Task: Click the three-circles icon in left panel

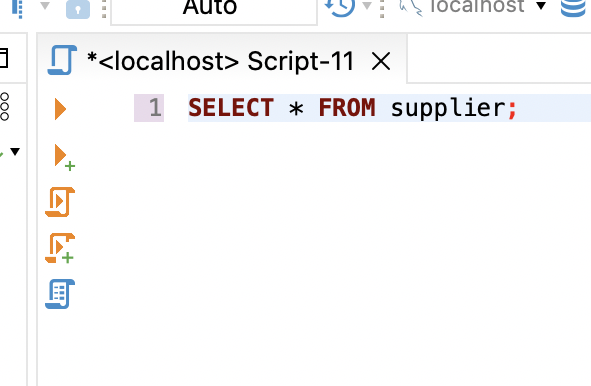Action: pyautogui.click(x=5, y=106)
